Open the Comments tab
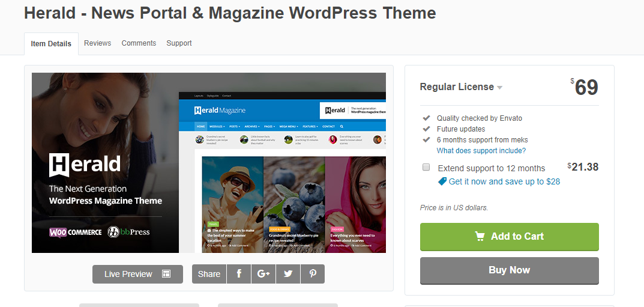This screenshot has width=644, height=307. click(x=139, y=43)
